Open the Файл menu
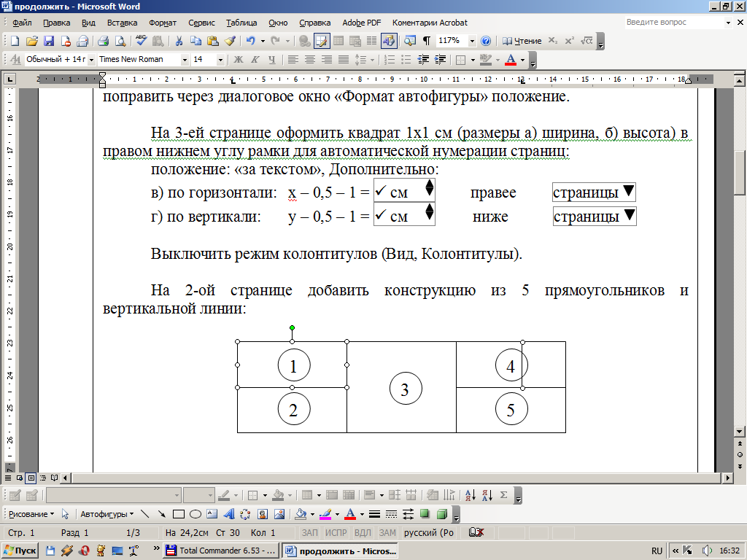Viewport: 747px width, 560px height. pos(22,23)
